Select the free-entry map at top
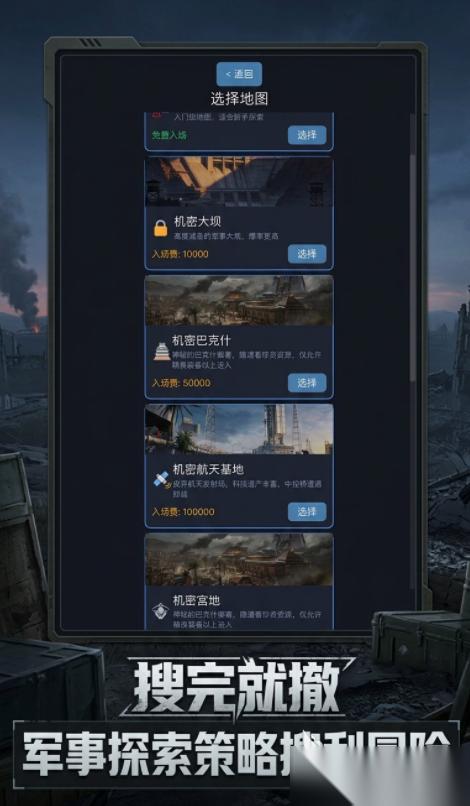This screenshot has width=470, height=806. [x=307, y=135]
